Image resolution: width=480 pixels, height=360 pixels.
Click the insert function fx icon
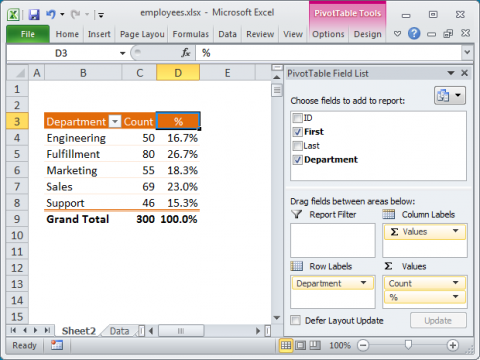coord(186,53)
